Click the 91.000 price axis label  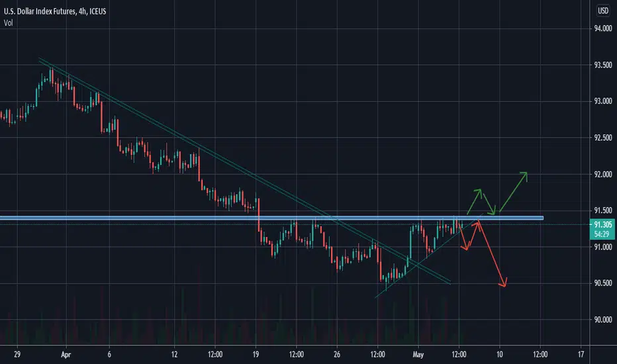pyautogui.click(x=603, y=247)
